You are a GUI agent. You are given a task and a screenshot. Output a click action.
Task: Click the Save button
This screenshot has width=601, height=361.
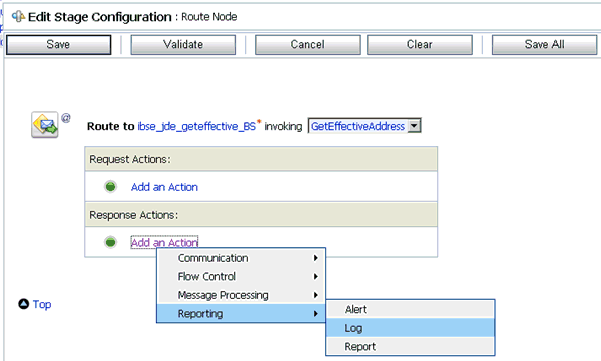[x=59, y=44]
